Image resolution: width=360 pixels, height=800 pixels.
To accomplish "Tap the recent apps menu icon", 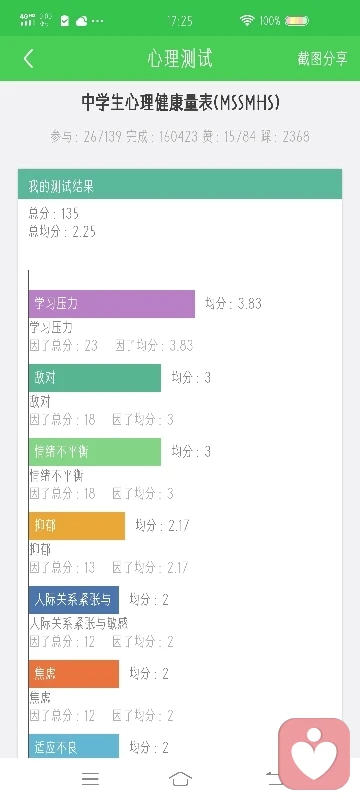I will pyautogui.click(x=90, y=779).
